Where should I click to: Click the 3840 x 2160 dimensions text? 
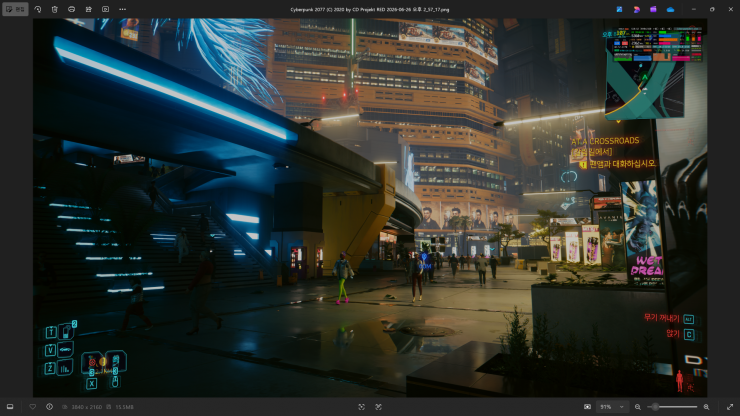[86, 407]
